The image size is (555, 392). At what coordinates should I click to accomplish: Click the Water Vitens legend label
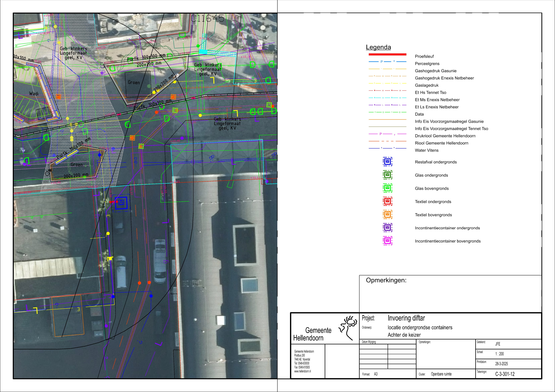(426, 150)
